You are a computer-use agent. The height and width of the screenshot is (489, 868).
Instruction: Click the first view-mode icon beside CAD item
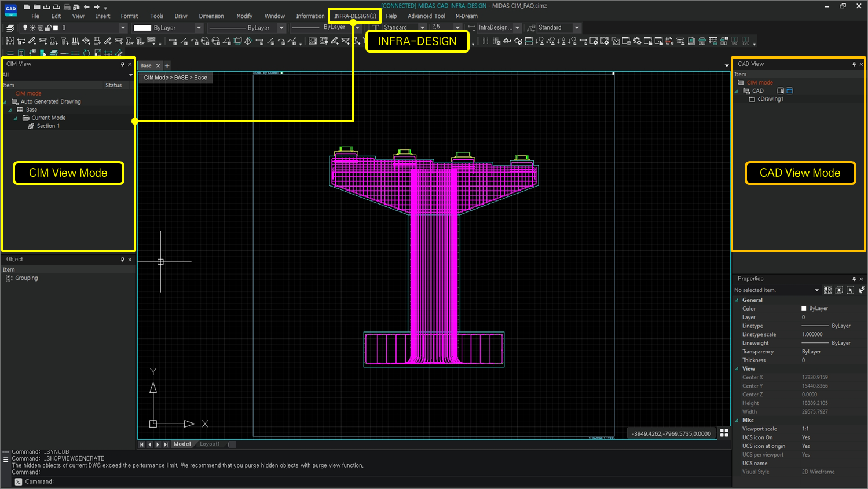point(780,91)
